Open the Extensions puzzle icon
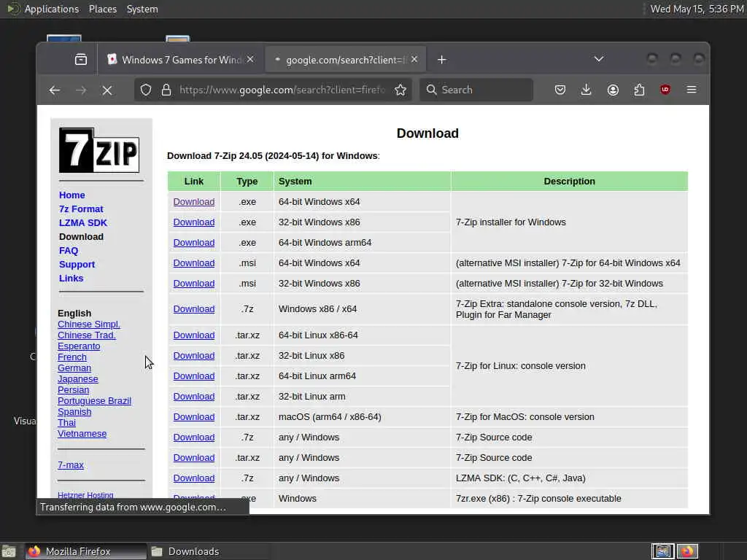 (639, 90)
